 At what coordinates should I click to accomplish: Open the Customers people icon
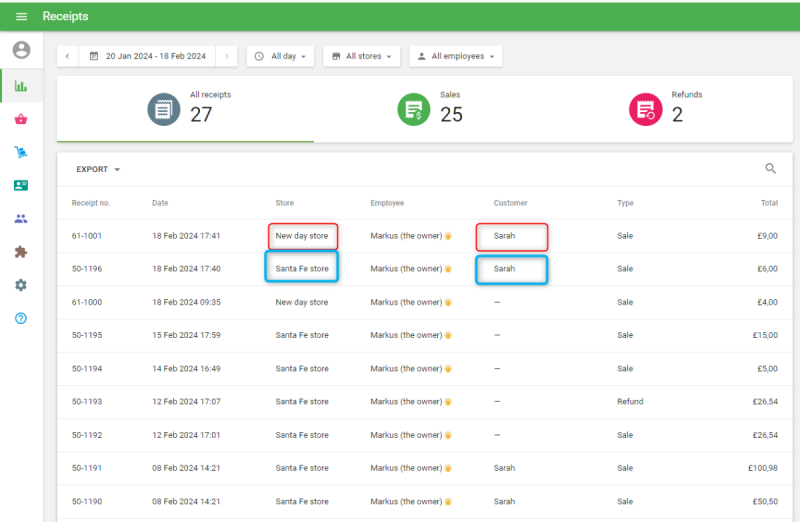point(21,218)
